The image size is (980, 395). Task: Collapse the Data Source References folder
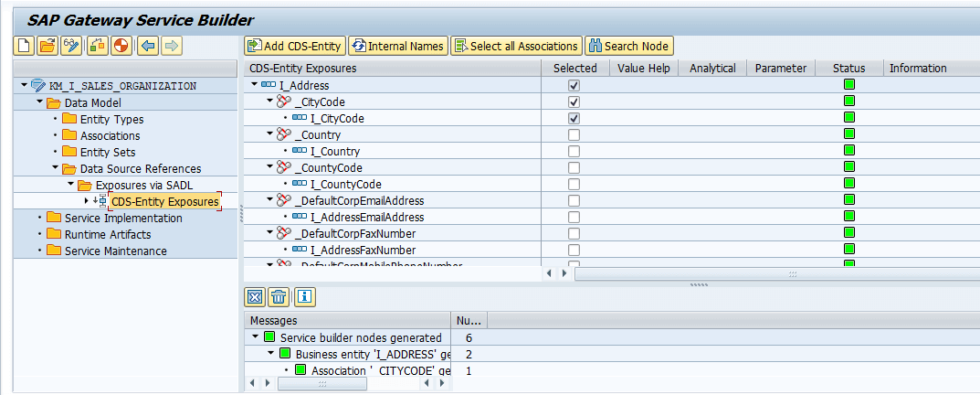point(55,168)
